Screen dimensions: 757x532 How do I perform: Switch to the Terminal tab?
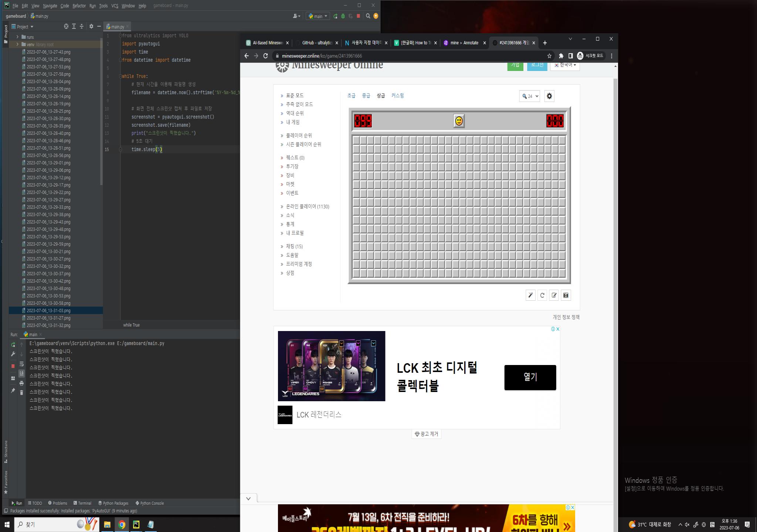click(82, 503)
